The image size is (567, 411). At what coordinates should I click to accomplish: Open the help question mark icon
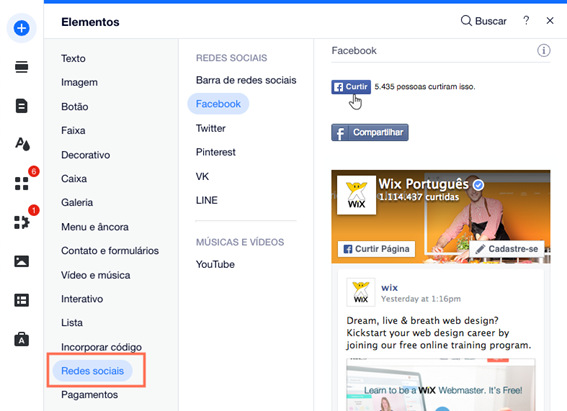526,21
